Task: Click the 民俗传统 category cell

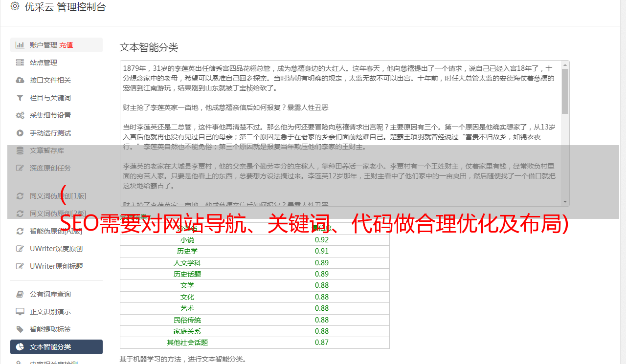Action: [187, 320]
